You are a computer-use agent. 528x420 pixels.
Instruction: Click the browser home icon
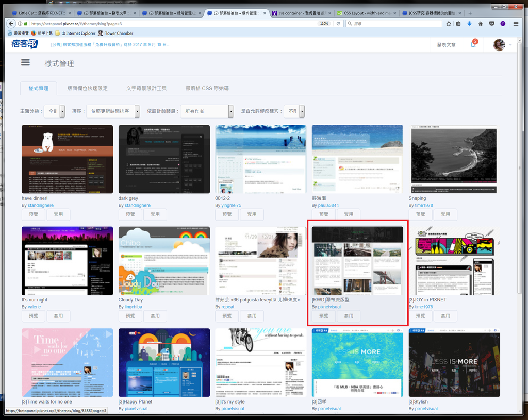click(x=481, y=23)
